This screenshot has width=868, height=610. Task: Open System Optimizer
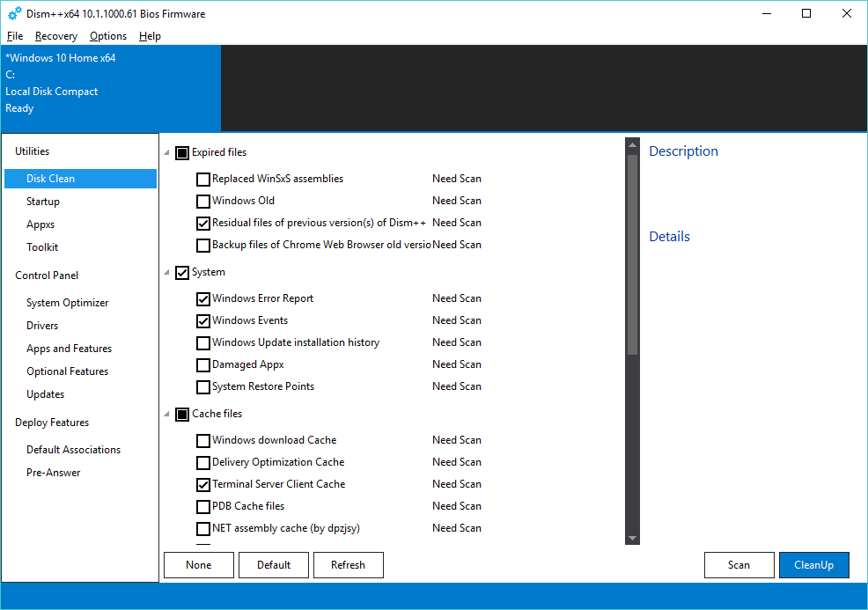68,303
